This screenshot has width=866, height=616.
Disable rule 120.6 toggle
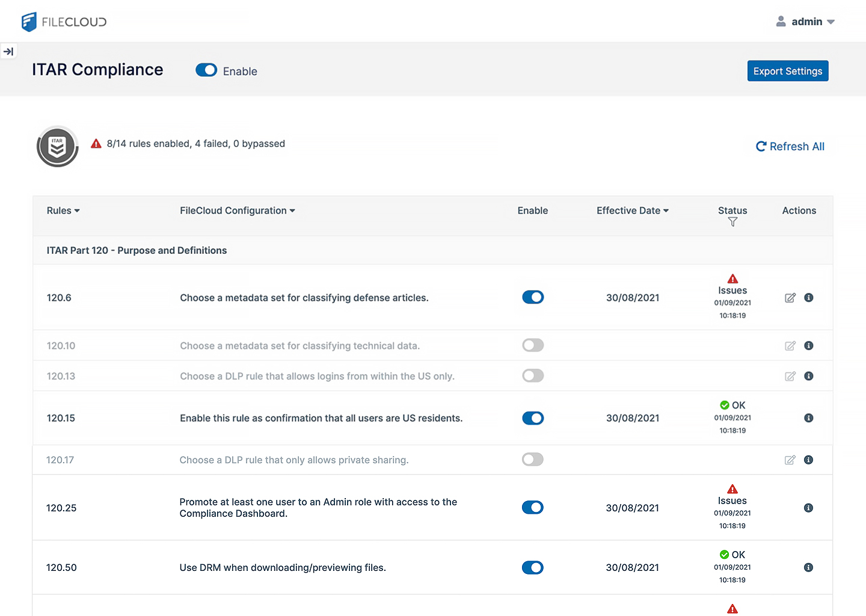pyautogui.click(x=533, y=297)
